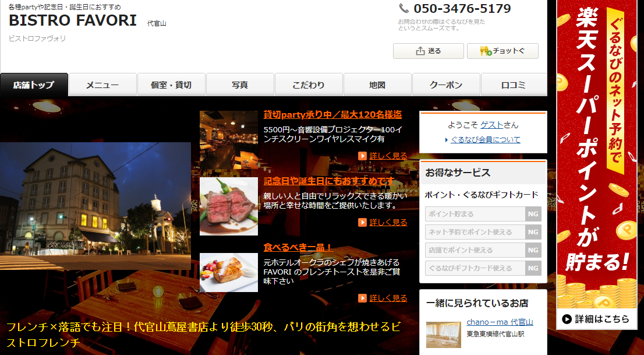Click the 貸切party承り中 headline link
The image size is (644, 355).
point(332,114)
